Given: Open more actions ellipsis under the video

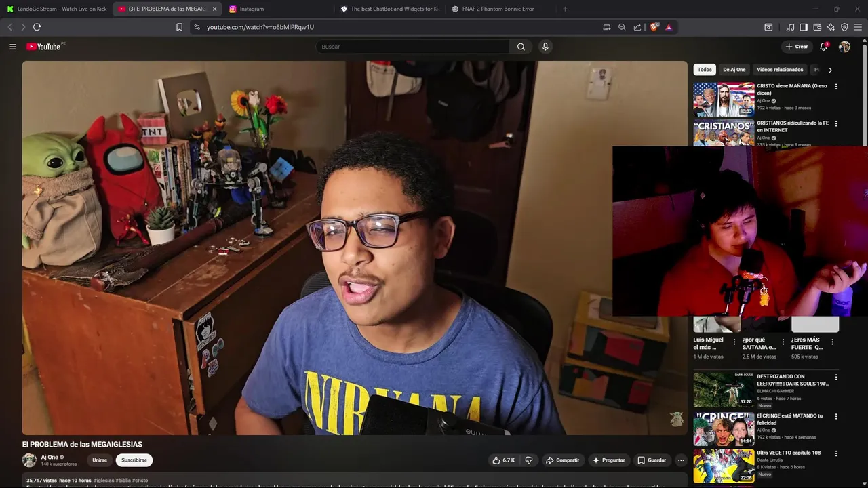Looking at the screenshot, I should tap(681, 460).
